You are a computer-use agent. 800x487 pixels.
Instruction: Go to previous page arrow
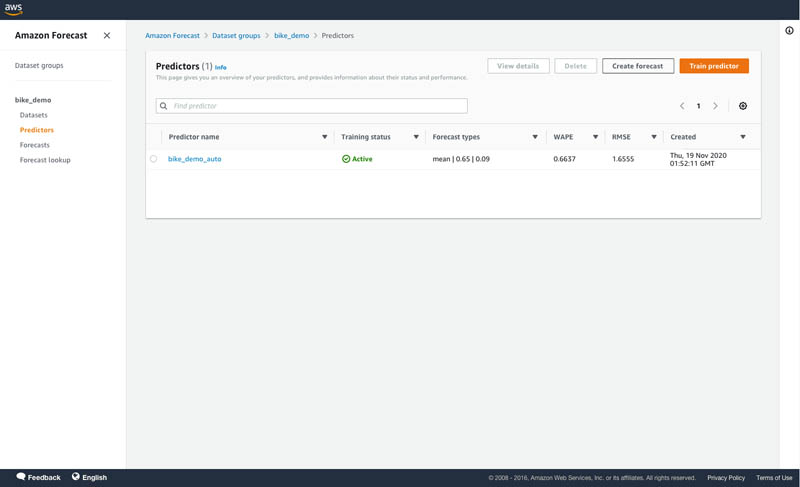tap(682, 106)
